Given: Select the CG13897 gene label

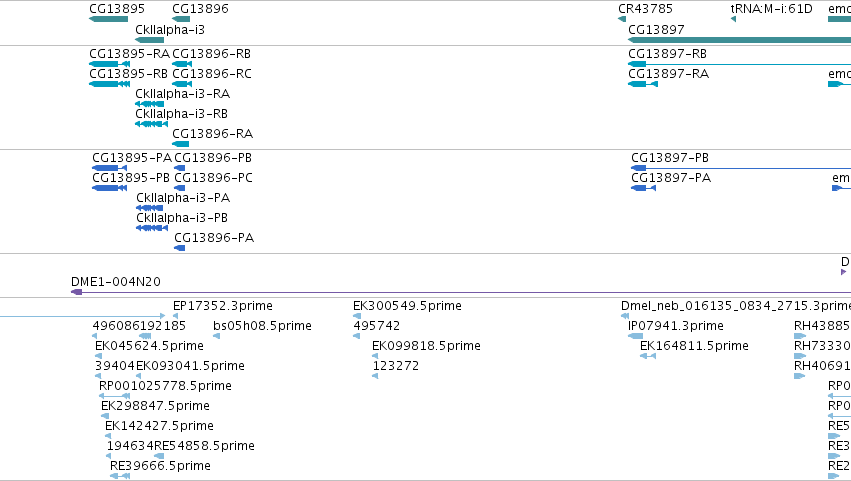Looking at the screenshot, I should [x=656, y=30].
